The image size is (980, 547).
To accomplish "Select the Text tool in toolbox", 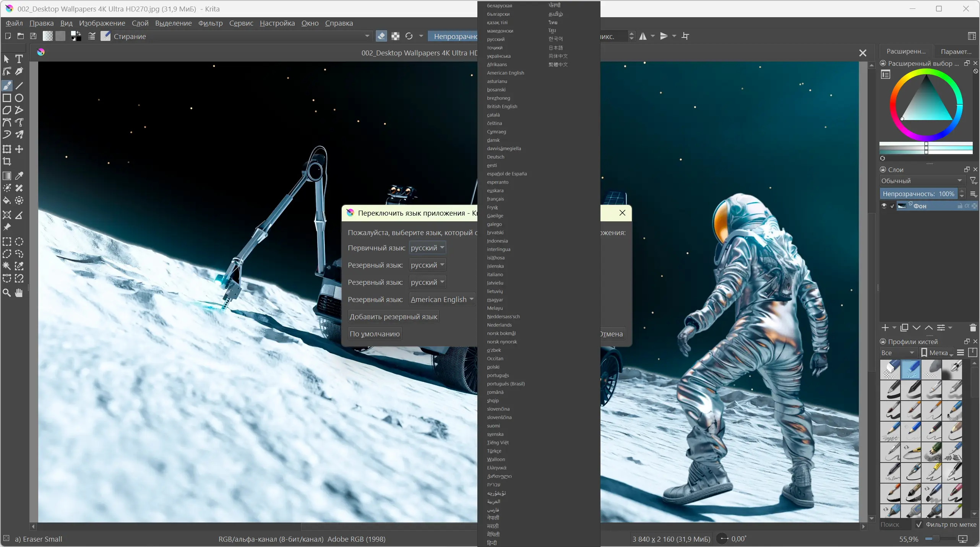I will pos(19,59).
